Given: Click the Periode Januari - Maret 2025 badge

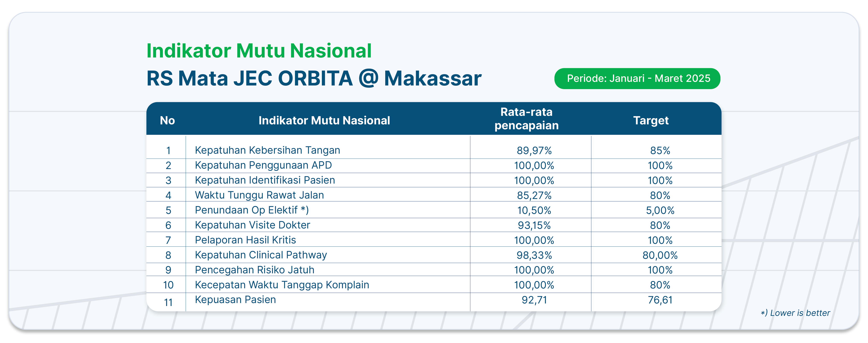Looking at the screenshot, I should coord(637,79).
